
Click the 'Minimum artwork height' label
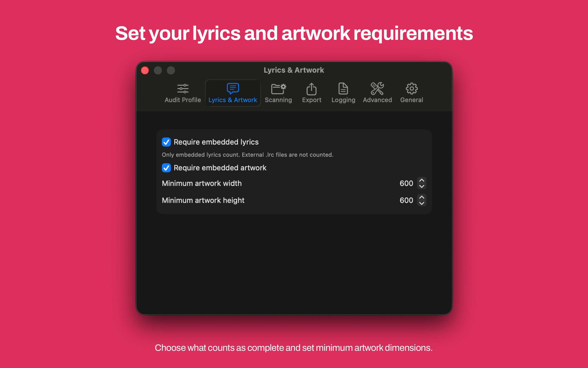tap(203, 200)
